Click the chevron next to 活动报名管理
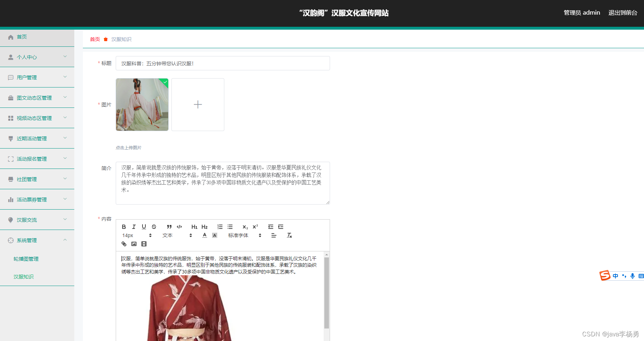 65,158
